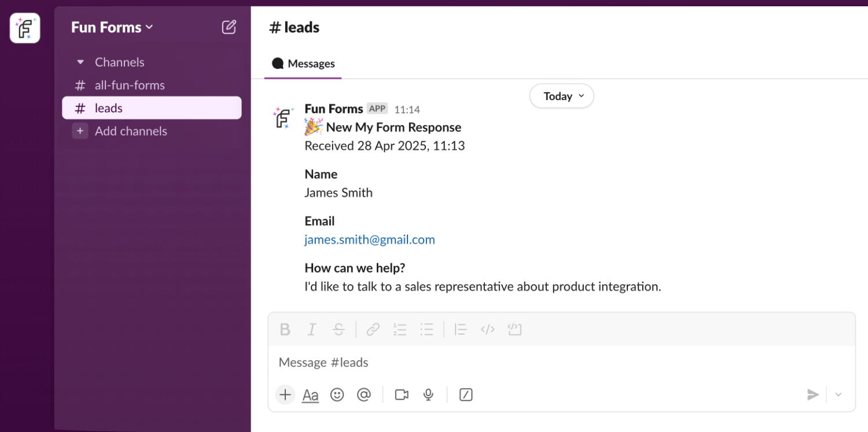Viewport: 868px width, 432px height.
Task: Click the Fun Forms workspace logo icon
Action: click(x=25, y=28)
